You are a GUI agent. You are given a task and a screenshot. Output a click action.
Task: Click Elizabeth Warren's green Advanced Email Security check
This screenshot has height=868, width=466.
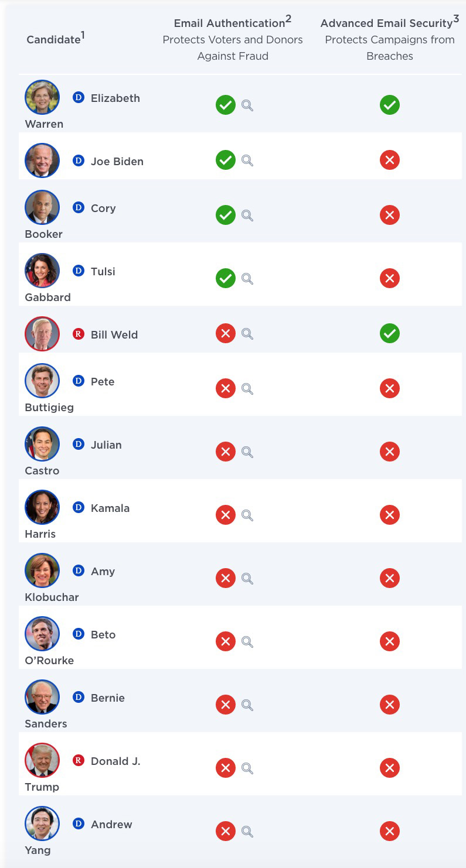coord(390,105)
